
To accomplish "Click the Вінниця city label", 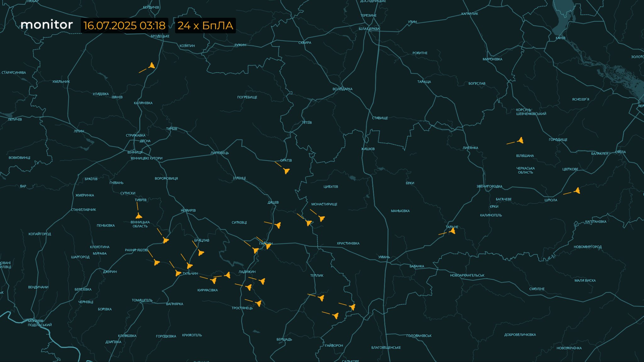I will point(135,152).
